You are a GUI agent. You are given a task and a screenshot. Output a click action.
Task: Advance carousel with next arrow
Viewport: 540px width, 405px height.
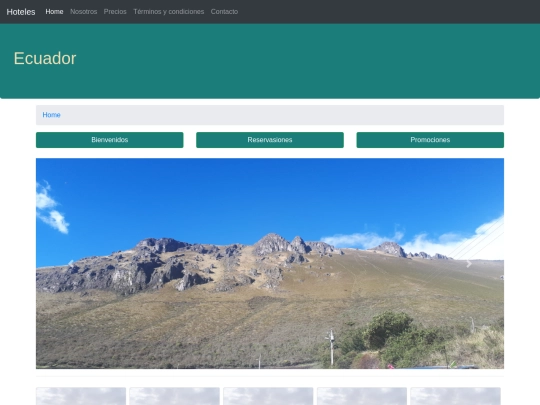(x=469, y=263)
